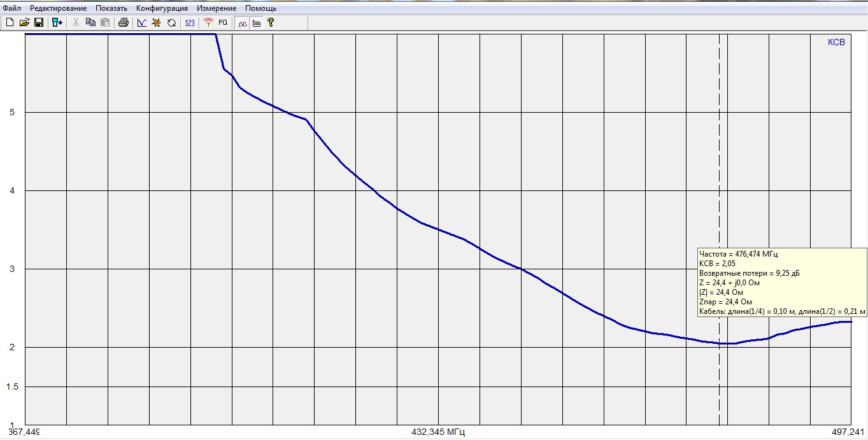Click the Возвратные потери = 9,25 дБ line

tap(749, 273)
